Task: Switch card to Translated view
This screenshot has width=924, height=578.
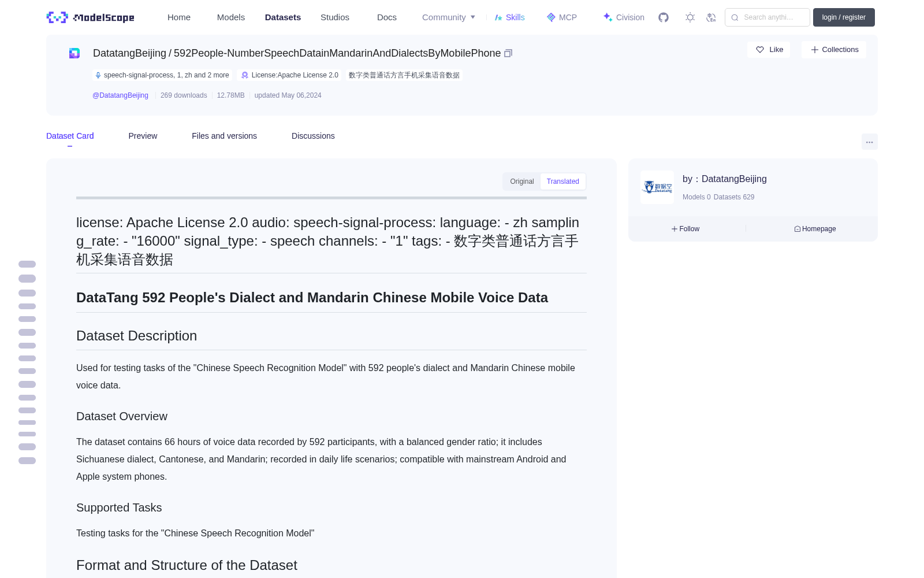Action: [563, 181]
